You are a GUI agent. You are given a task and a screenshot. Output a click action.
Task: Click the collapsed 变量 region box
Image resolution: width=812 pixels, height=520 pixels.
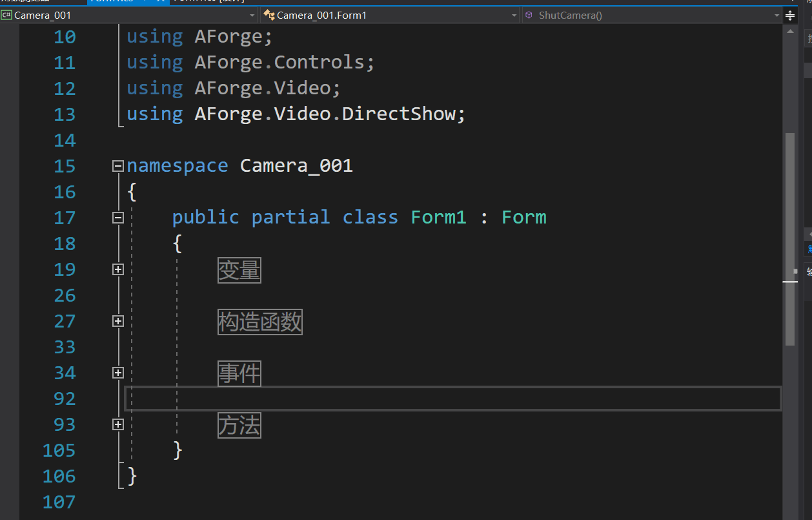(x=239, y=270)
